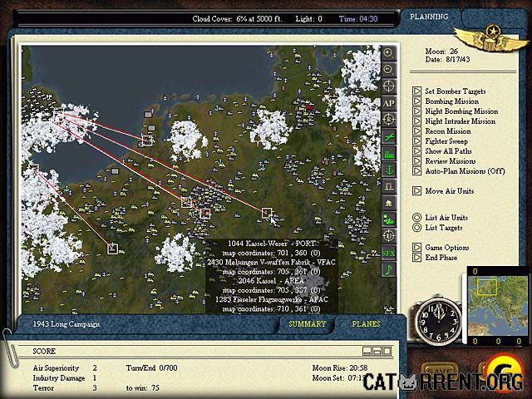Screen dimensions: 532x399
Task: Toggle the green cloud weather overlay icon
Action: [x=388, y=219]
